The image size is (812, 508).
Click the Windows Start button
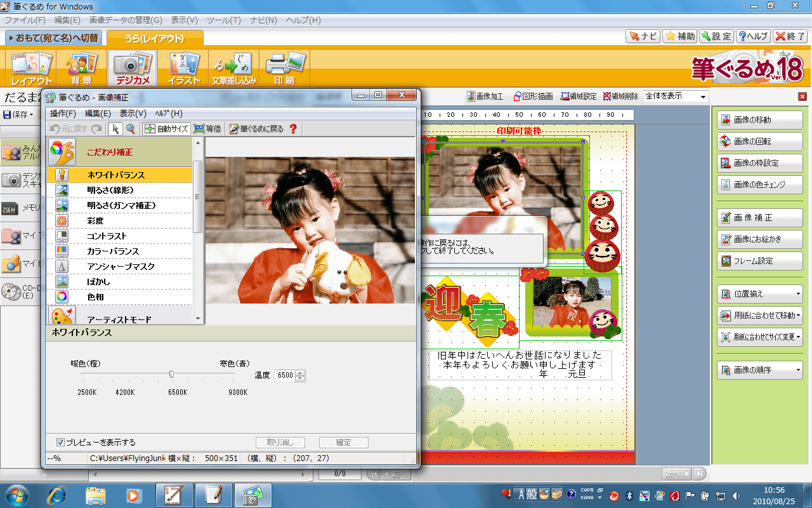(16, 495)
